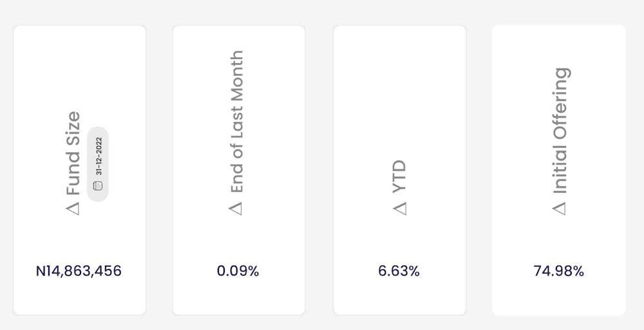Select the 0.09% end-of-month value

click(x=238, y=271)
